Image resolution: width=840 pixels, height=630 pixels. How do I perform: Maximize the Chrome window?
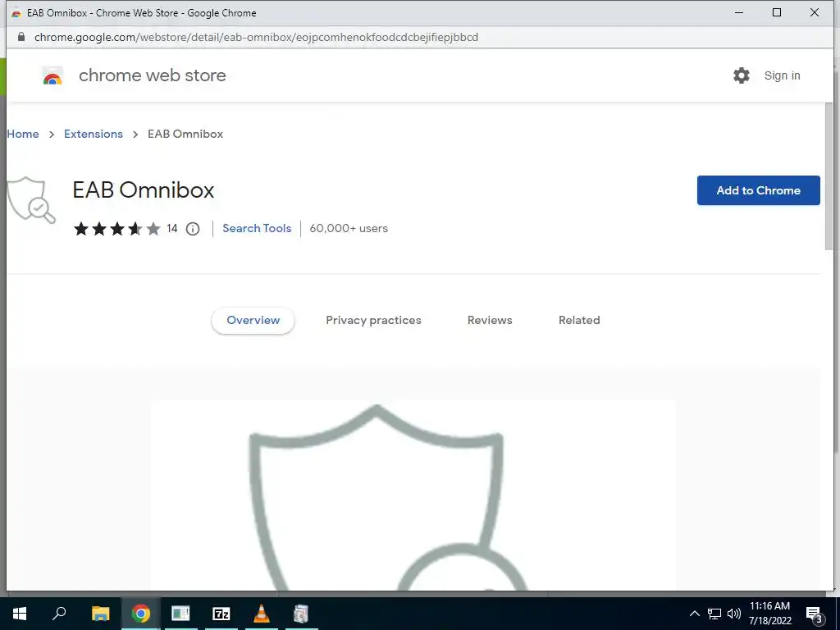pos(776,12)
